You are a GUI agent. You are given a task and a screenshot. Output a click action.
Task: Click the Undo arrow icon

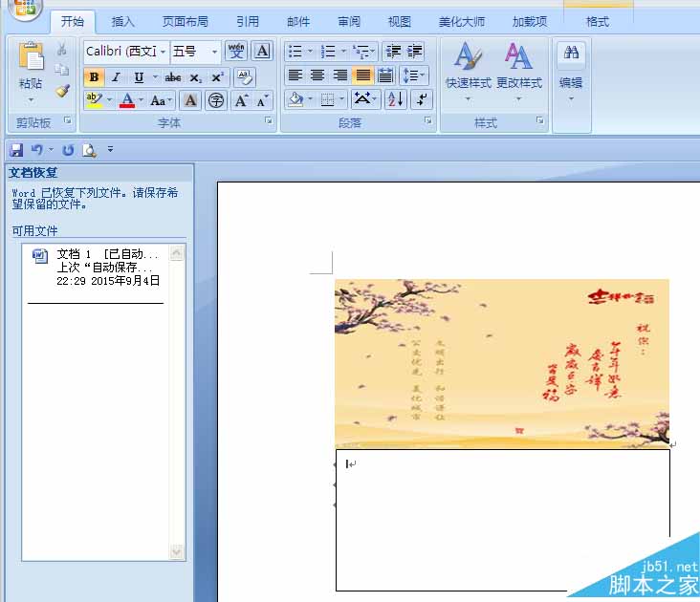(36, 150)
